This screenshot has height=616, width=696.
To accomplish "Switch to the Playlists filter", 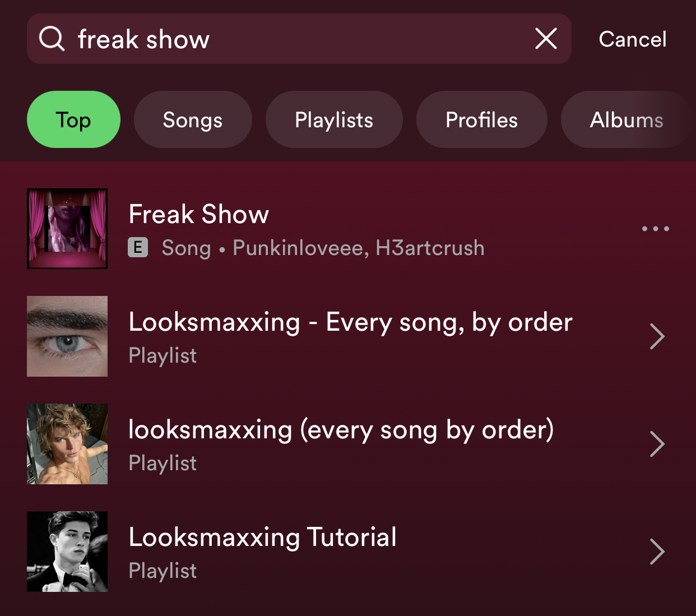I will [334, 119].
